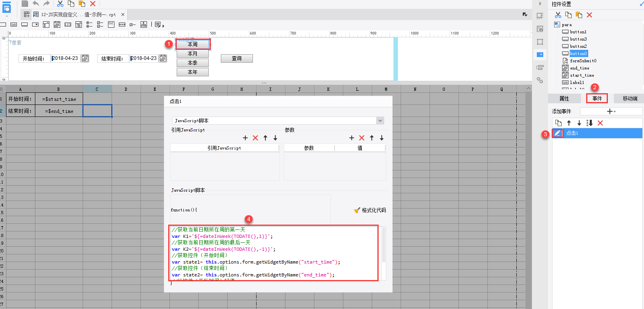
Task: Insert a single checkbox widget from toolbar
Action: 133,25
